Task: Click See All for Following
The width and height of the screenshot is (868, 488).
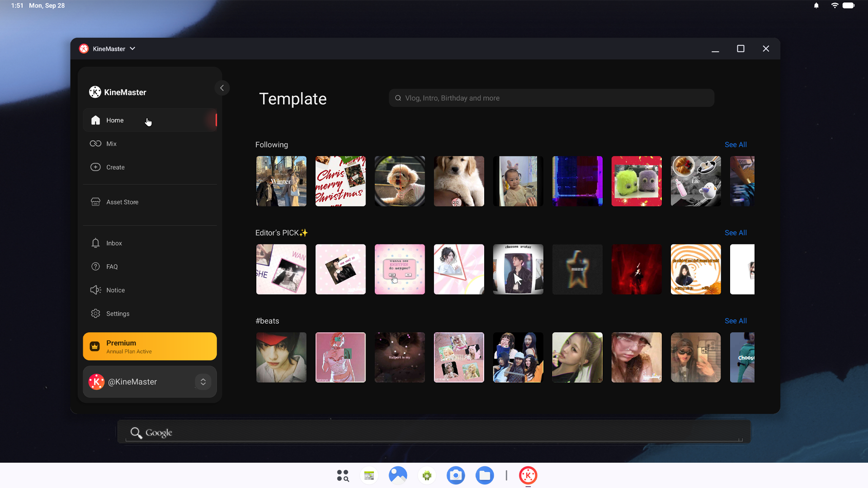Action: pyautogui.click(x=736, y=145)
